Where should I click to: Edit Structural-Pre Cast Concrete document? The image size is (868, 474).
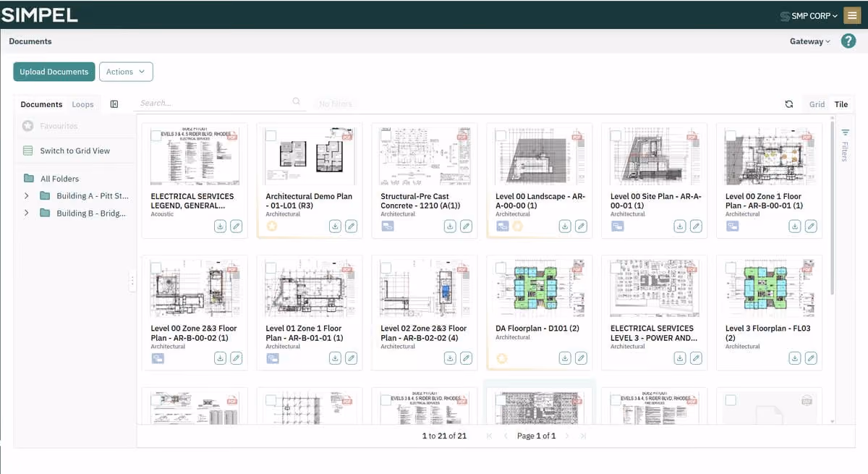pyautogui.click(x=466, y=227)
